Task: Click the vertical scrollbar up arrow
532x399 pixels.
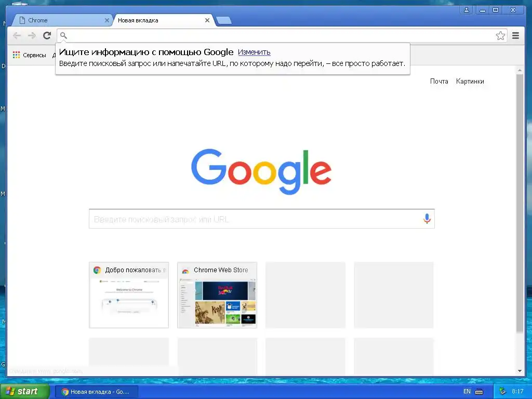Action: [520, 70]
